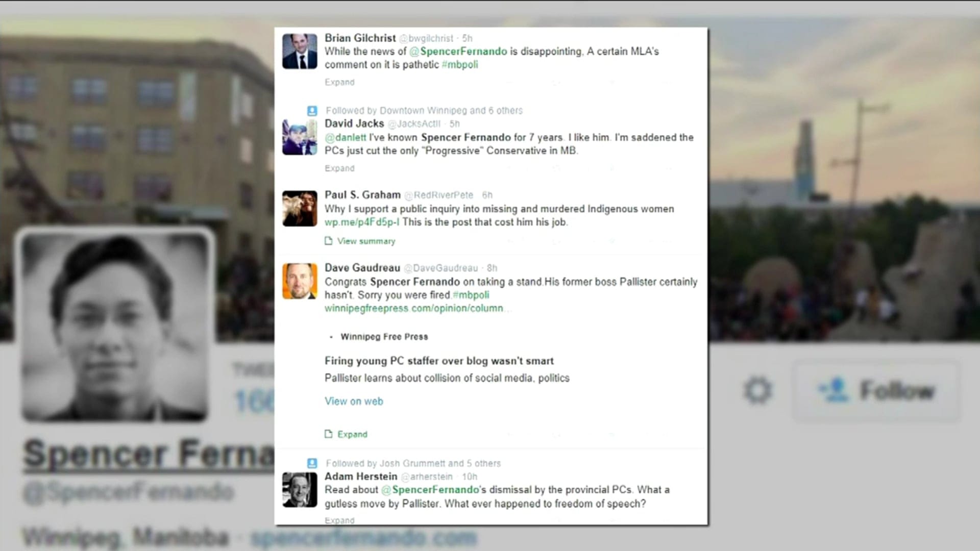Click the @SpencerFernando mention in Brian Gilchrist's tweet
The image size is (980, 551).
pyautogui.click(x=458, y=52)
